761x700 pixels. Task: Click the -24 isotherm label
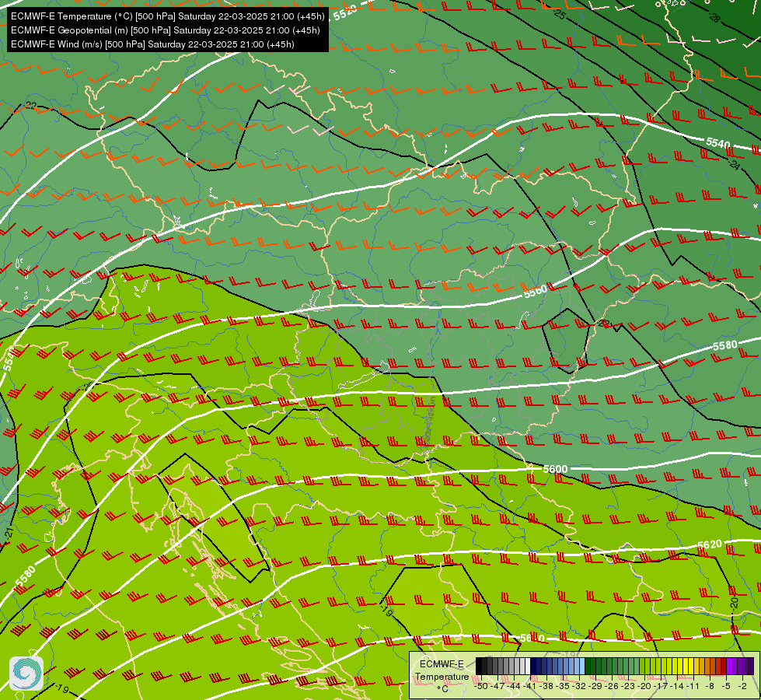pos(735,165)
